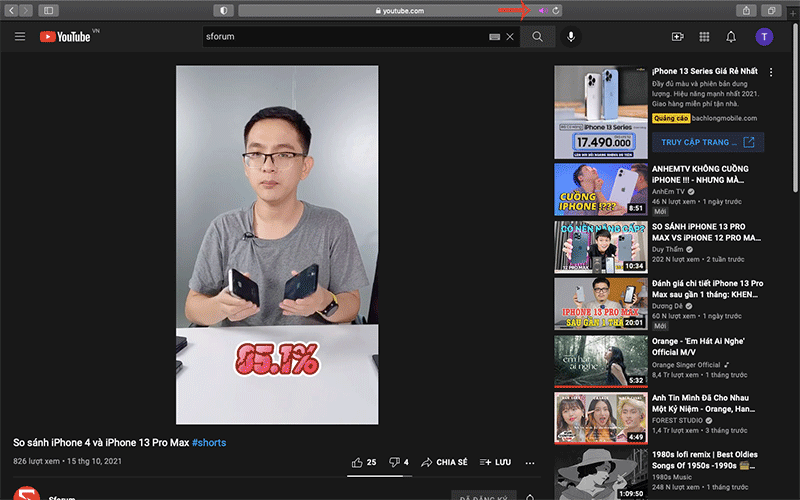Play 1980s lofi remix thumbnail

pos(601,474)
